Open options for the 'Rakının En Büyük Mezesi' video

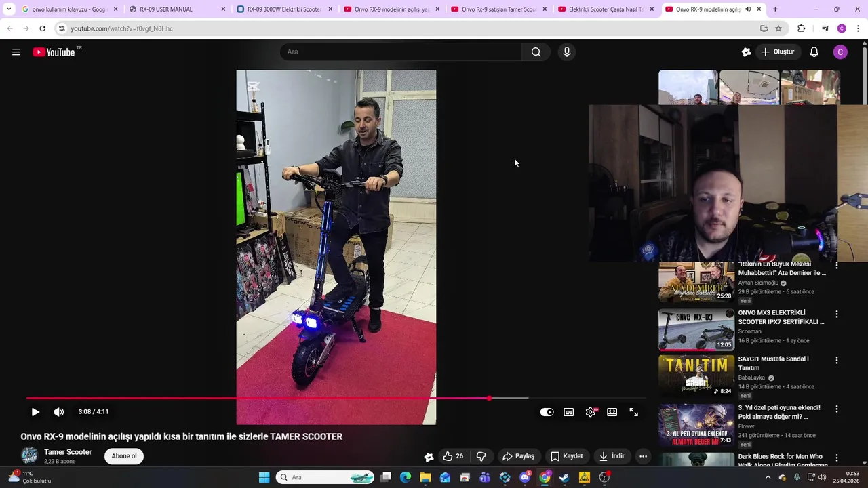pyautogui.click(x=837, y=266)
